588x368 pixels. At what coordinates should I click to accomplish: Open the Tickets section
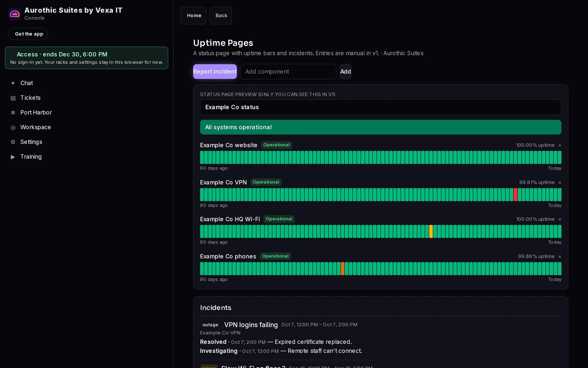[x=87, y=98]
